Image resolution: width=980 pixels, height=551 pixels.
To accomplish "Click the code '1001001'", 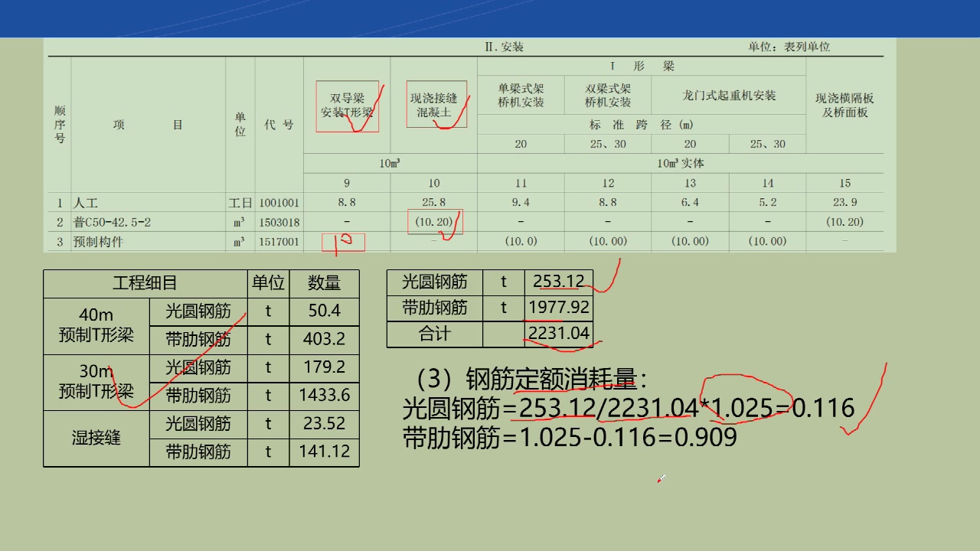I will (x=279, y=203).
